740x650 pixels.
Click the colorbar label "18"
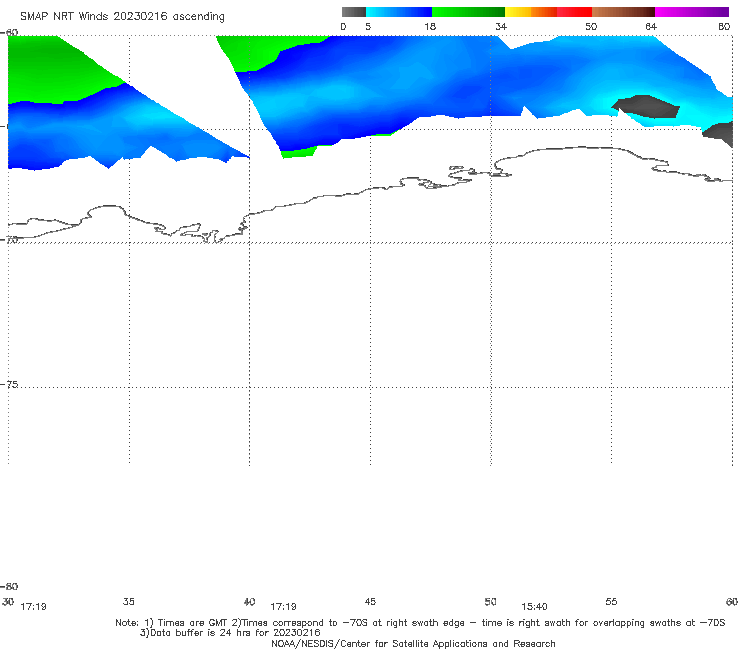[x=430, y=27]
